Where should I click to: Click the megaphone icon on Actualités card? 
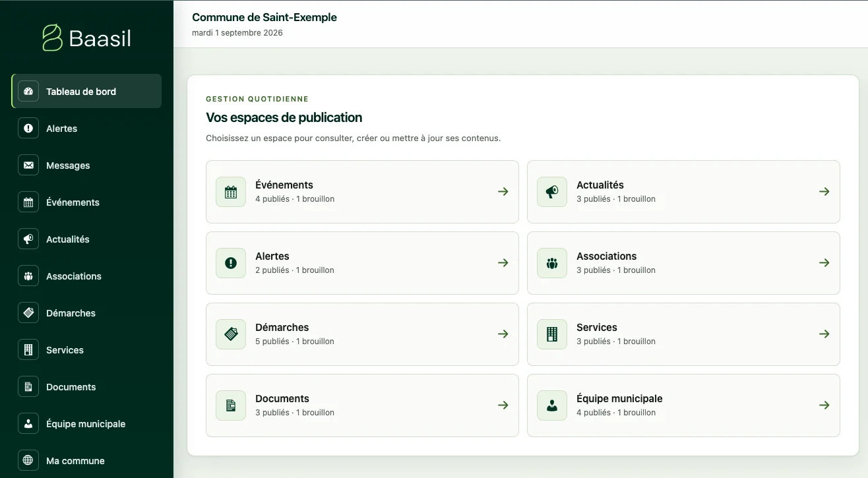click(x=552, y=192)
